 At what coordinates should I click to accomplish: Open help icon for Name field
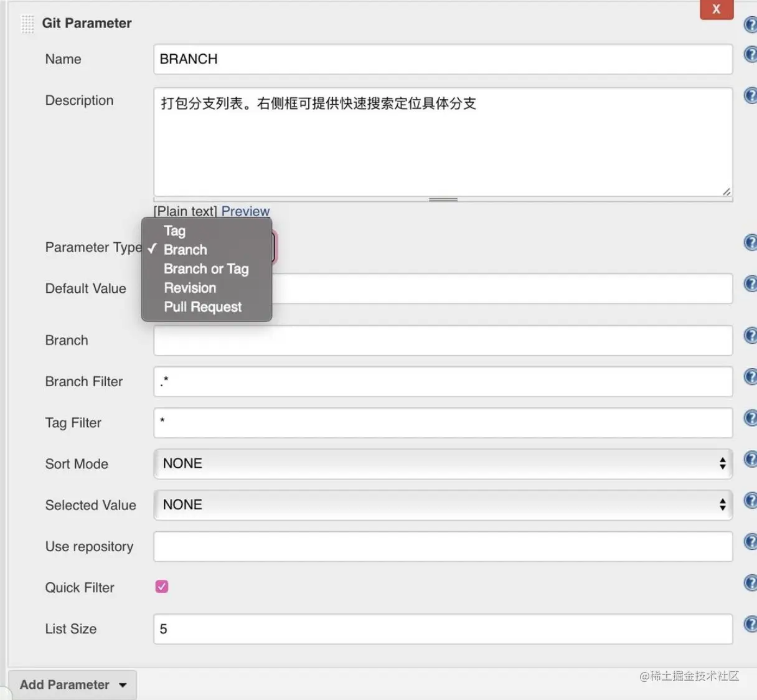click(751, 54)
